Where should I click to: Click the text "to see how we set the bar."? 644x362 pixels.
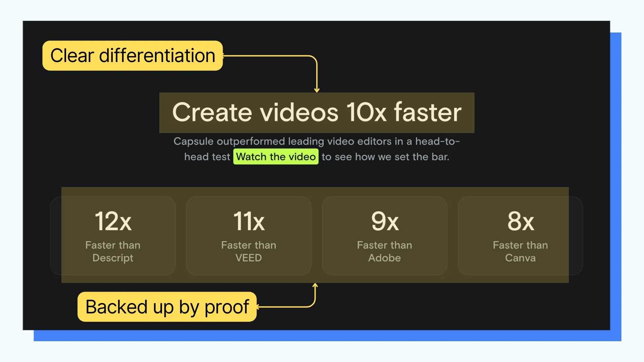pos(385,157)
